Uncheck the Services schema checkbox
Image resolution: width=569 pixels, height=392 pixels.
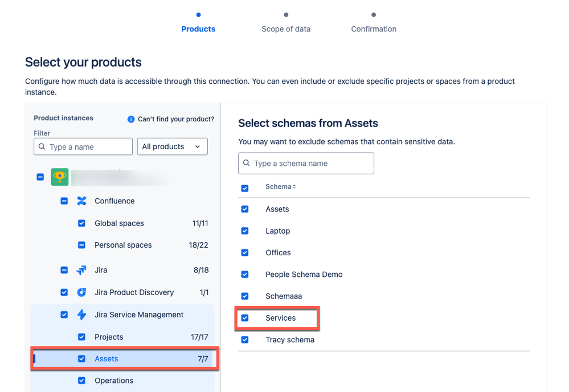(245, 318)
